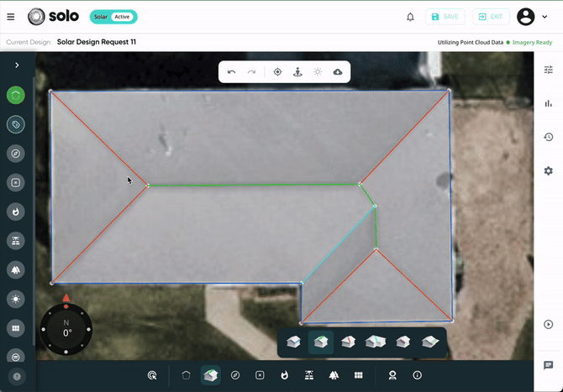Recenter the map with the target icon
Viewport: 563px width, 392px height.
click(278, 72)
